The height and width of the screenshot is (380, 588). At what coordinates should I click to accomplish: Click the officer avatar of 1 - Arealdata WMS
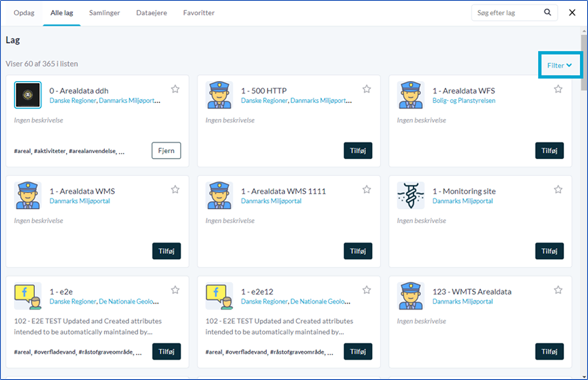point(28,195)
